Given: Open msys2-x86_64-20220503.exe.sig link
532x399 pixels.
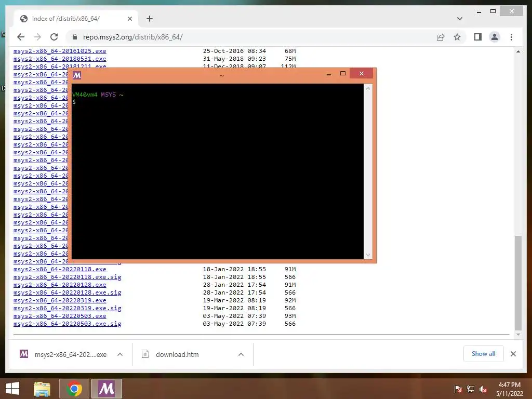Looking at the screenshot, I should [x=67, y=324].
